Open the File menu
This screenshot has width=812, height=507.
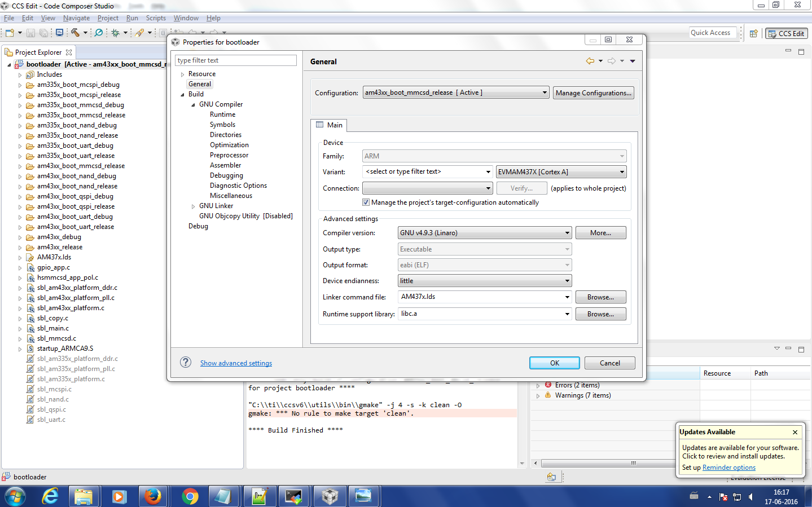tap(9, 18)
